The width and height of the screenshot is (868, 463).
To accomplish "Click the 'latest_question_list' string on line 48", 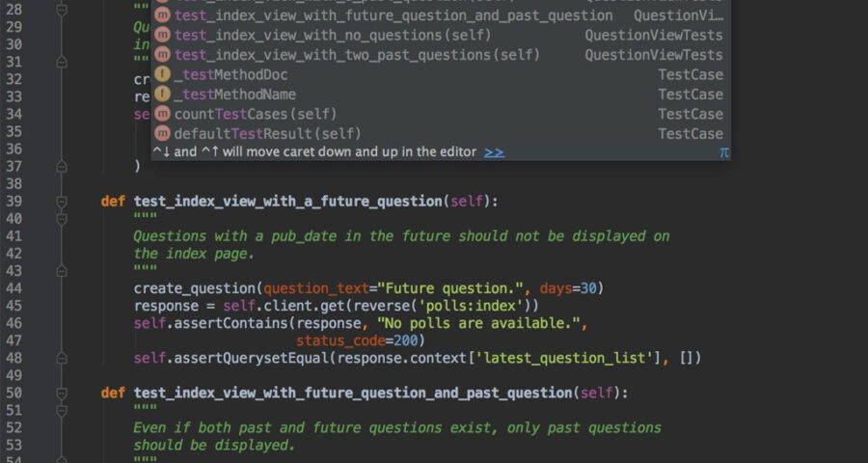I will (x=564, y=358).
